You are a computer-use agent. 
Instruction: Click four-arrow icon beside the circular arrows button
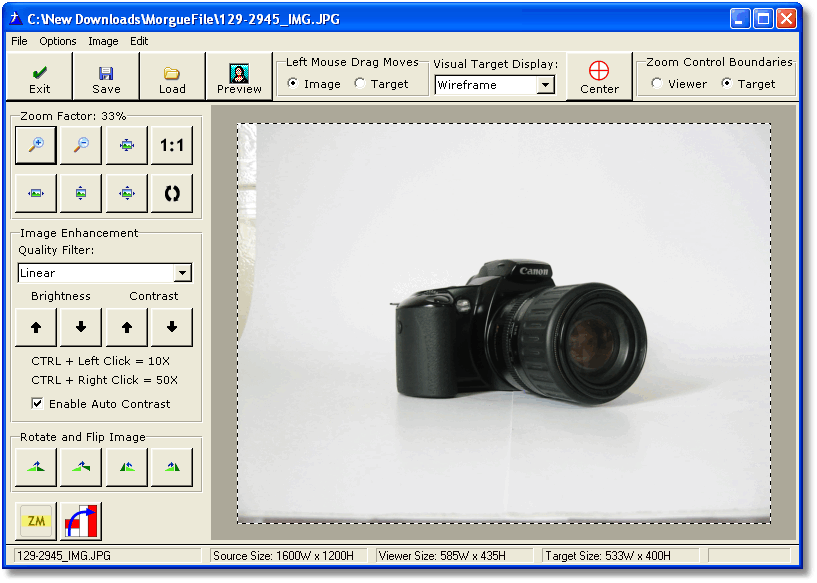[127, 193]
